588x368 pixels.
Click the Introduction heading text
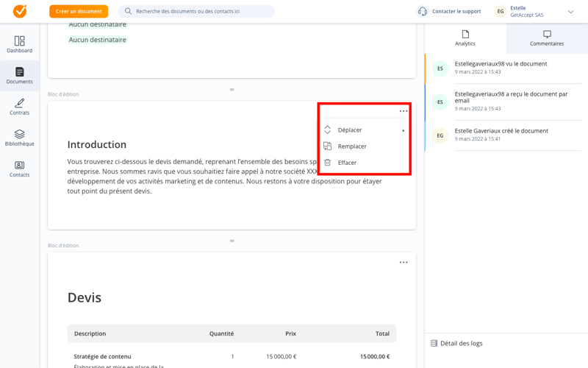(97, 144)
